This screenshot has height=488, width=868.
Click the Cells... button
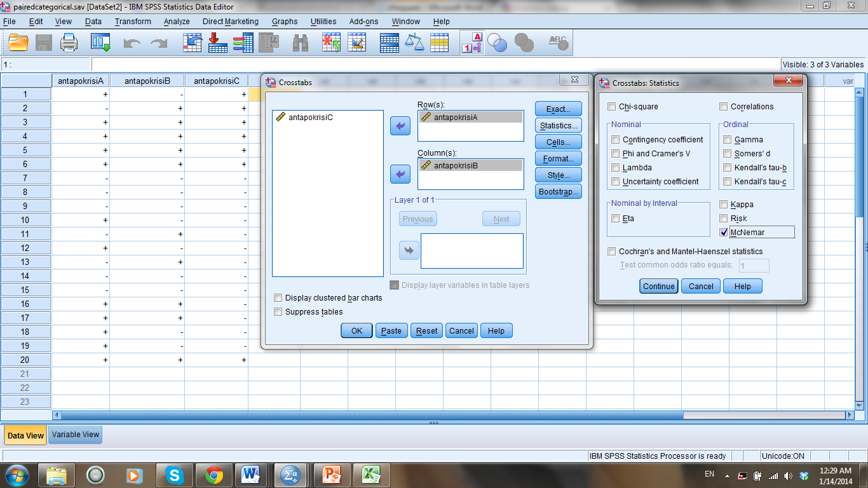tap(559, 142)
